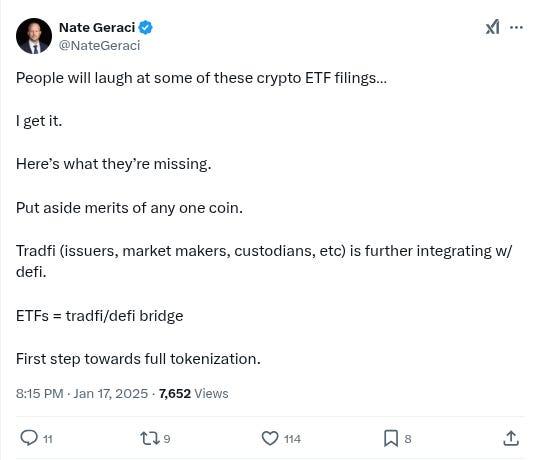
Task: Click the Grok explain icon
Action: 493,27
